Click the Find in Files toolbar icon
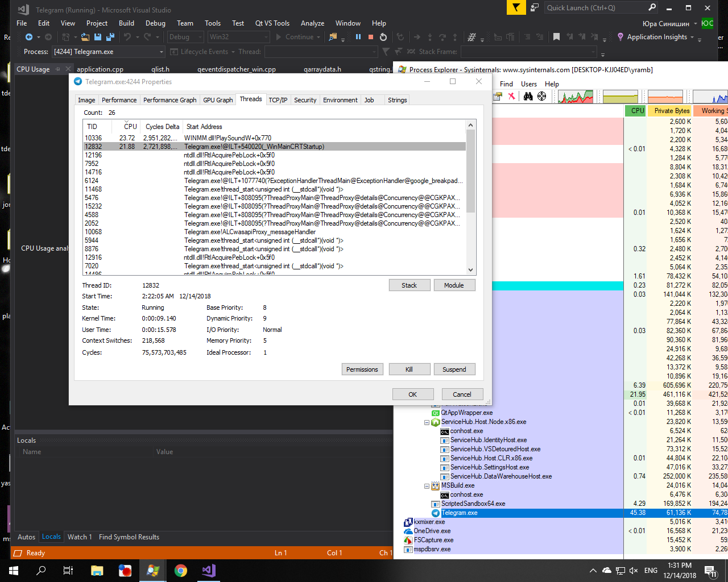The height and width of the screenshot is (582, 728). coord(333,37)
